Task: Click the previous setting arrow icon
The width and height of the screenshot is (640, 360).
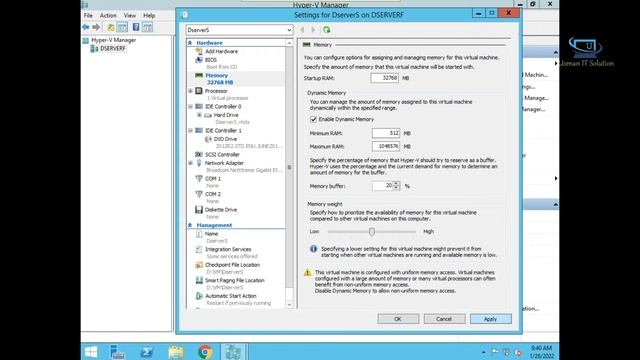Action: (302, 30)
